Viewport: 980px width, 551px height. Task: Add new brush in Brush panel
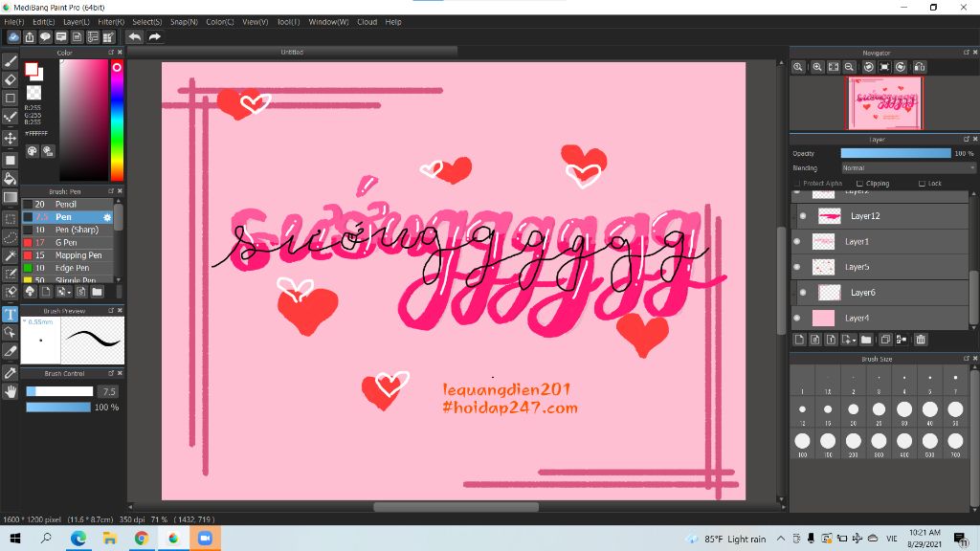point(46,292)
